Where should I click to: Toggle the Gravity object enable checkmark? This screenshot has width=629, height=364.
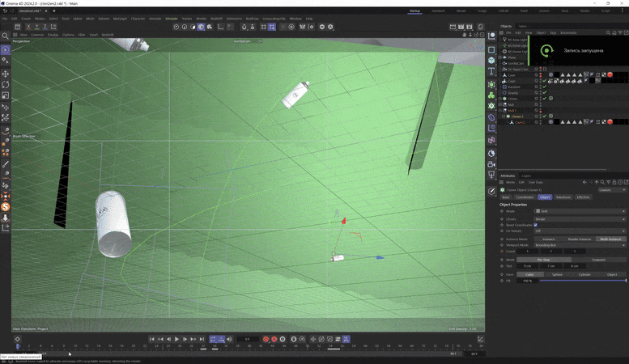(544, 92)
